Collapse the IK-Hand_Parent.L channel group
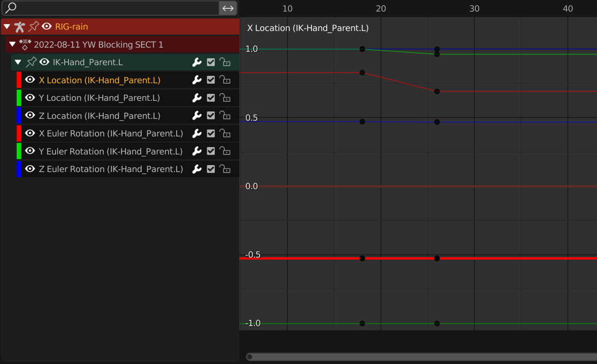This screenshot has height=364, width=597. pyautogui.click(x=18, y=62)
